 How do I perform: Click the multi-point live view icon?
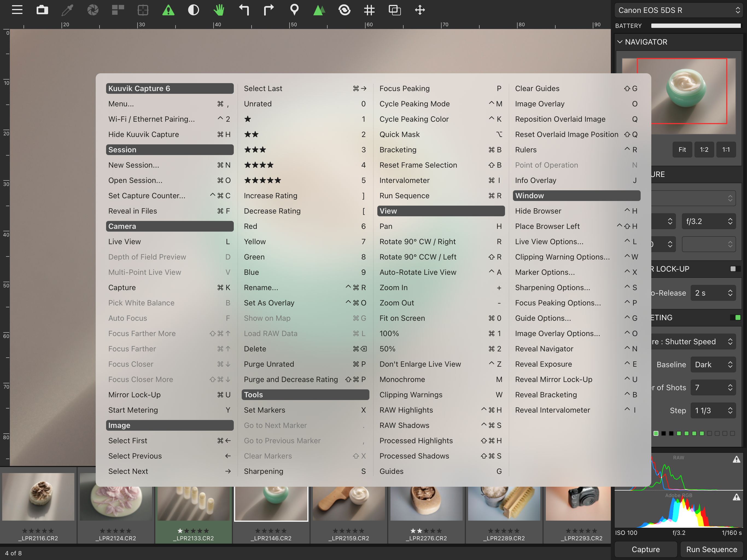118,10
